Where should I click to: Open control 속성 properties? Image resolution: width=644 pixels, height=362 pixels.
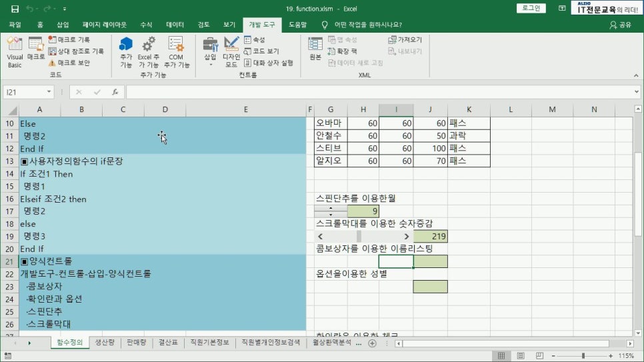point(255,39)
